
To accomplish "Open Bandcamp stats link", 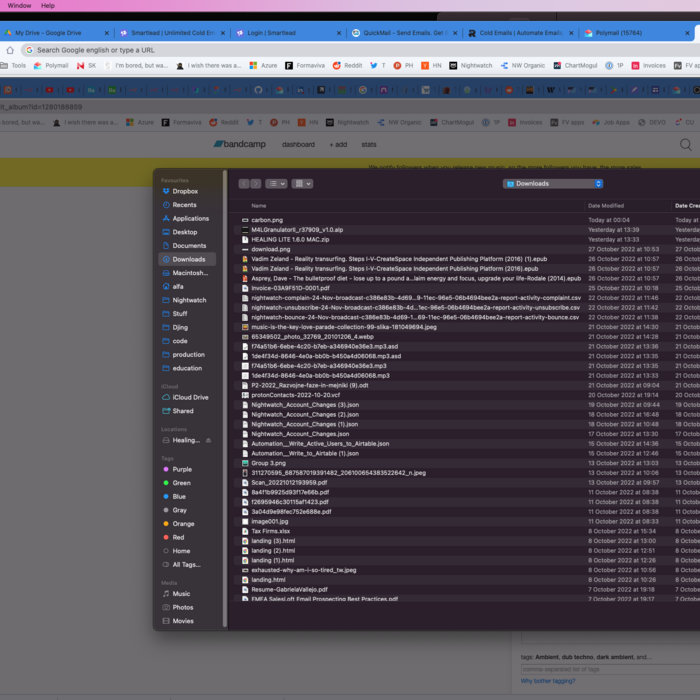I will 369,145.
